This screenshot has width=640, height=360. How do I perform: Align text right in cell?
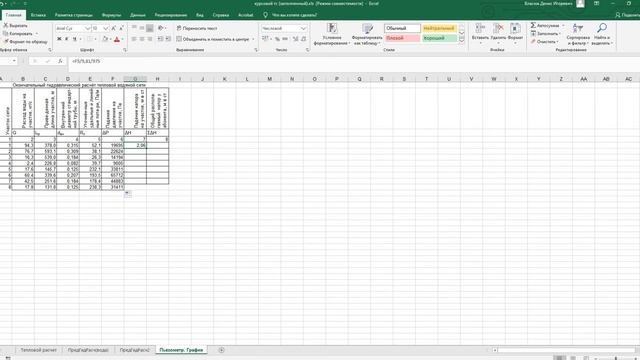[x=149, y=39]
